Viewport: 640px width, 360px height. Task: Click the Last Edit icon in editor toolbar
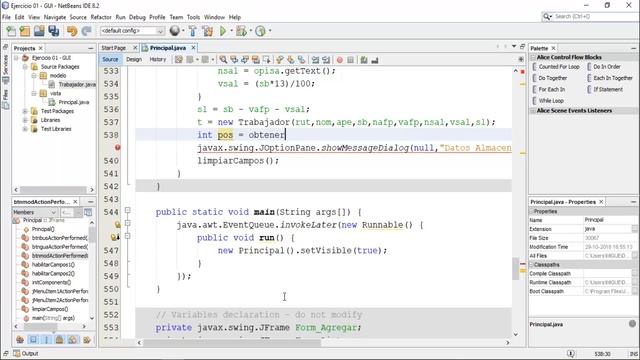pos(178,60)
